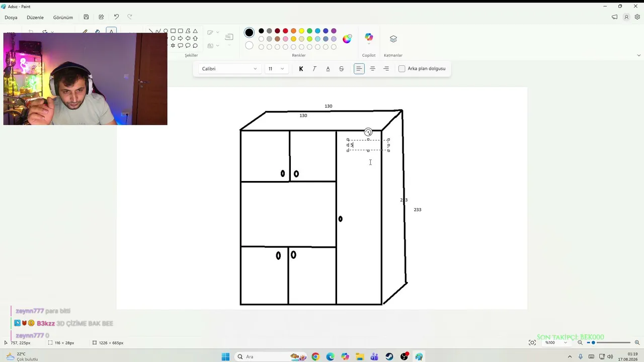
Task: Select the secondary white color circle
Action: click(x=249, y=45)
